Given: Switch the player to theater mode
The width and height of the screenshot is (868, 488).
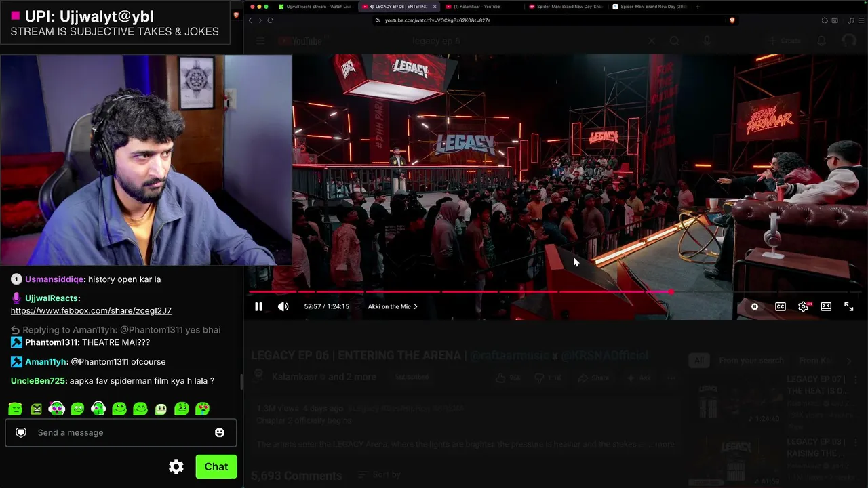Looking at the screenshot, I should point(826,306).
